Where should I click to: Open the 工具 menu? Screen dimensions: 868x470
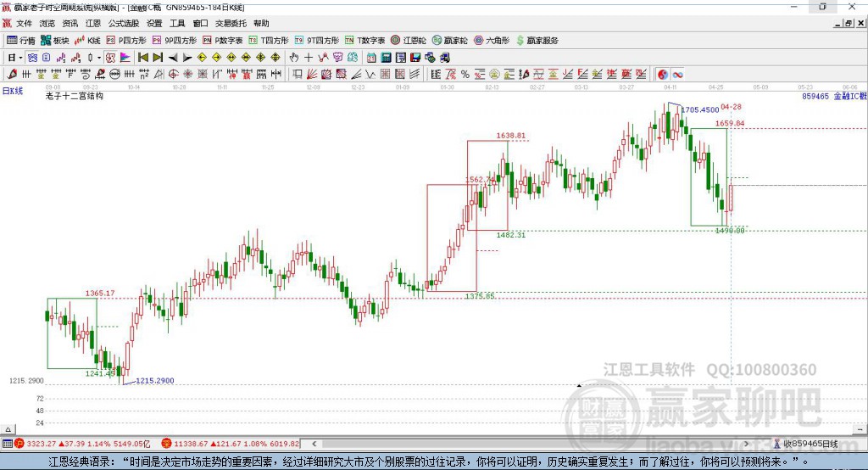click(x=177, y=23)
